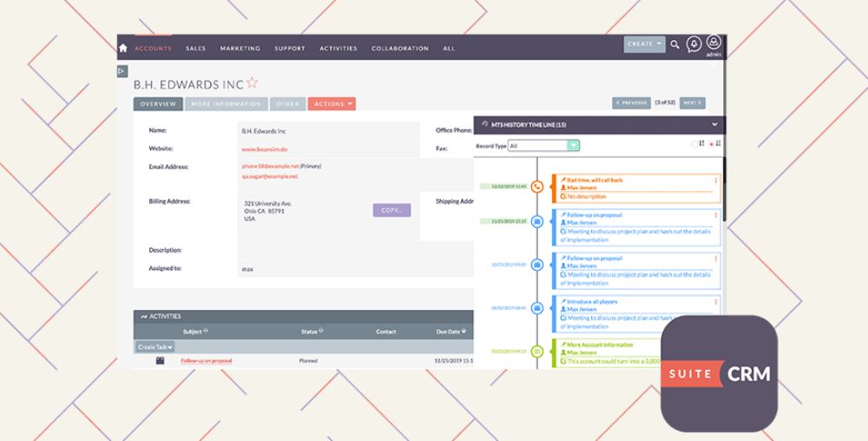Image resolution: width=868 pixels, height=441 pixels.
Task: Select the red-filled timeline sort-order radio button
Action: pos(712,144)
